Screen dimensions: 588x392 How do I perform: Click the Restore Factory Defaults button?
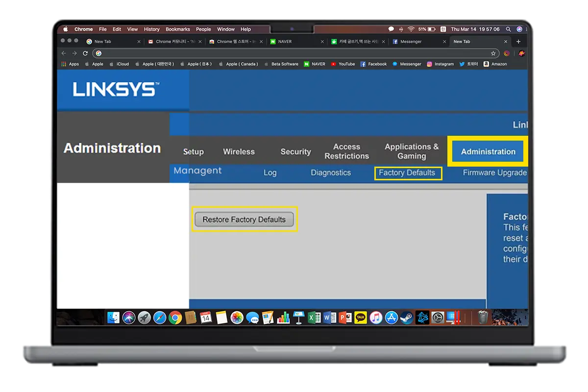pos(244,219)
